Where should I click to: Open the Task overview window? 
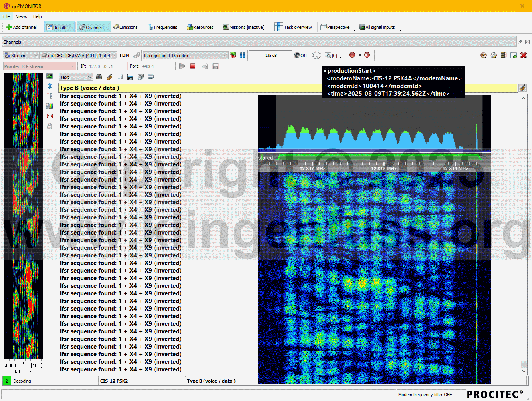tap(293, 27)
